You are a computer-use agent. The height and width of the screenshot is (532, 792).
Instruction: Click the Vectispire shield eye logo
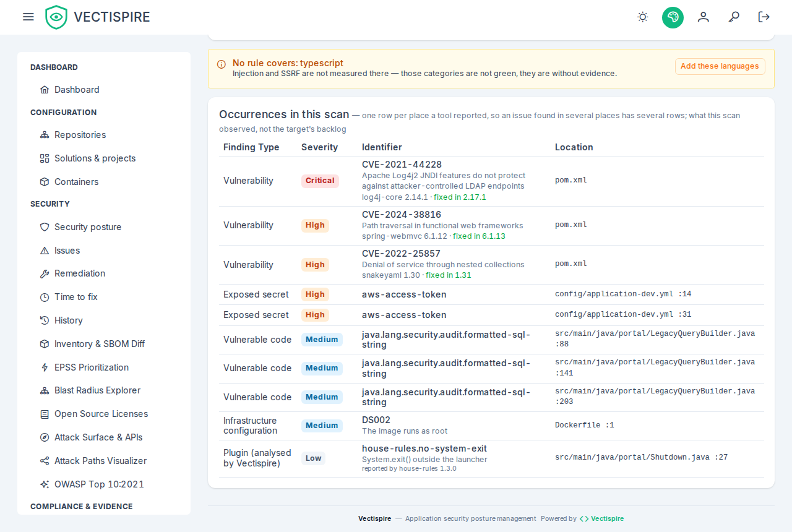[x=56, y=17]
